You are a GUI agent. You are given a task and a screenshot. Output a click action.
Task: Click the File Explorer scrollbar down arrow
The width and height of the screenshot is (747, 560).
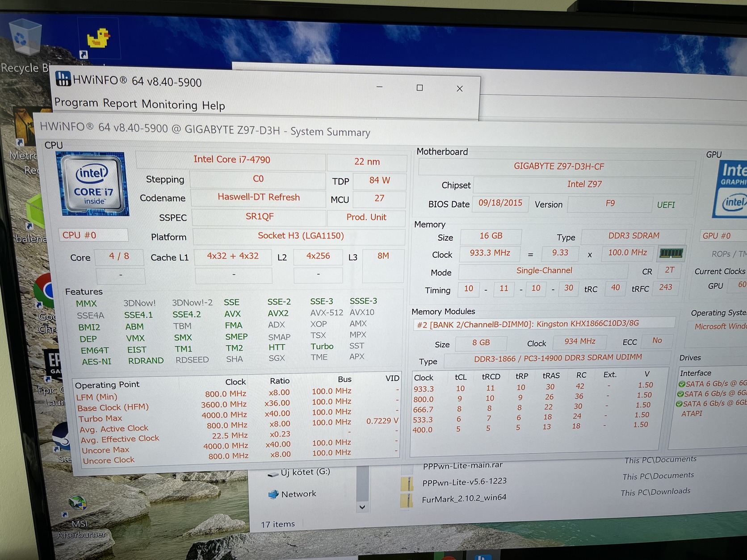(362, 507)
